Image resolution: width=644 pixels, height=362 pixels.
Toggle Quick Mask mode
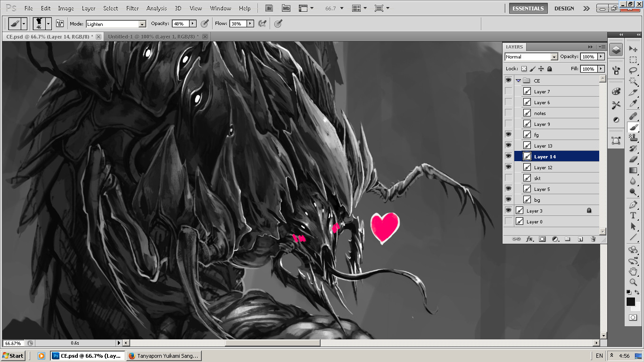(x=633, y=318)
